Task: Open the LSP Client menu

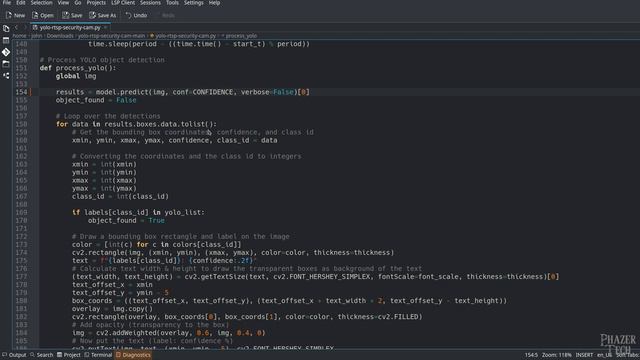Action: (x=123, y=3)
